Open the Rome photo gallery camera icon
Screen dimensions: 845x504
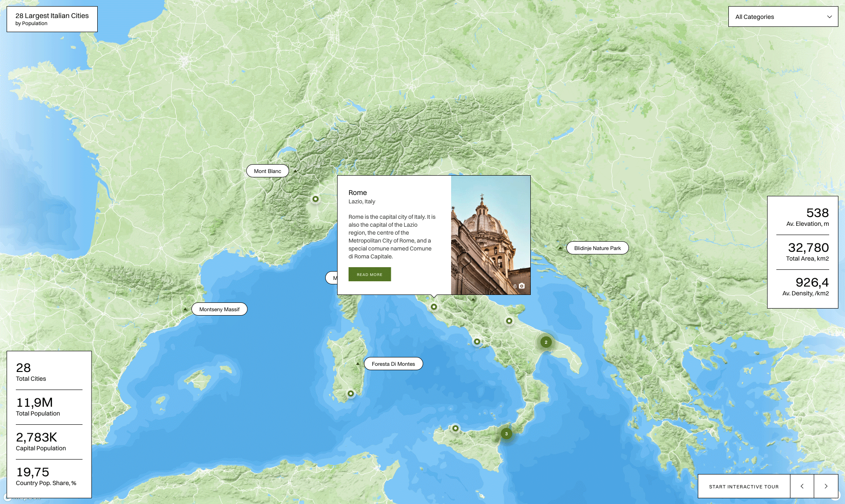[522, 286]
